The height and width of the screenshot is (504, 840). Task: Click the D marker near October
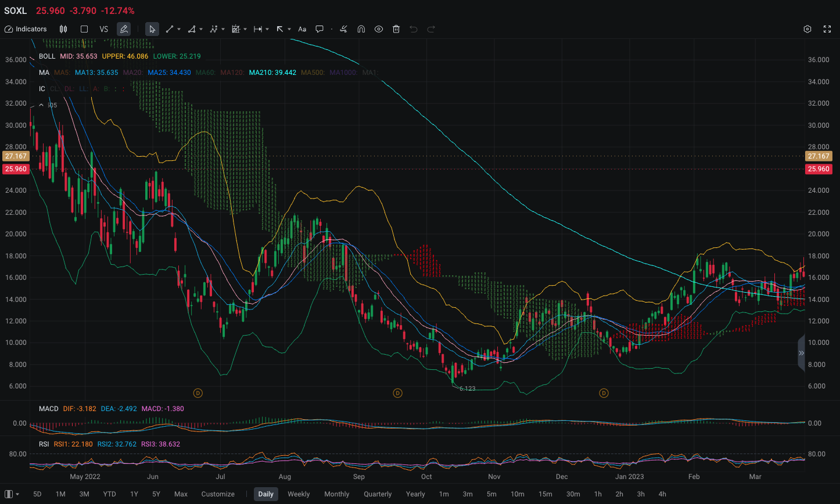(x=398, y=393)
